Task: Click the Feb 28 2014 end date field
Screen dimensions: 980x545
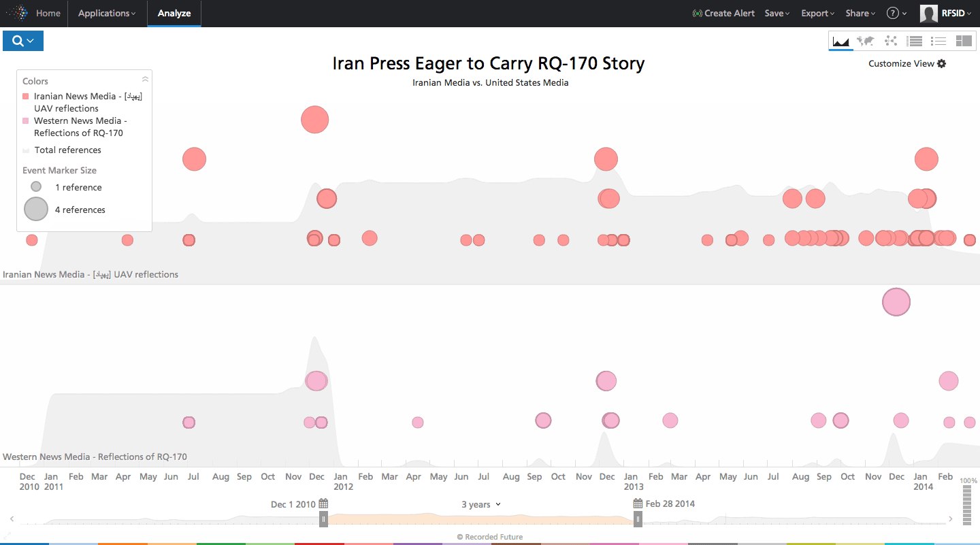Action: pyautogui.click(x=670, y=504)
